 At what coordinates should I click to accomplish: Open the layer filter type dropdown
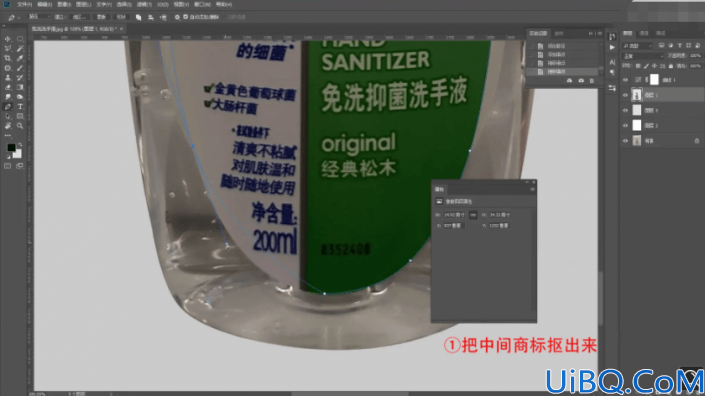click(x=637, y=46)
